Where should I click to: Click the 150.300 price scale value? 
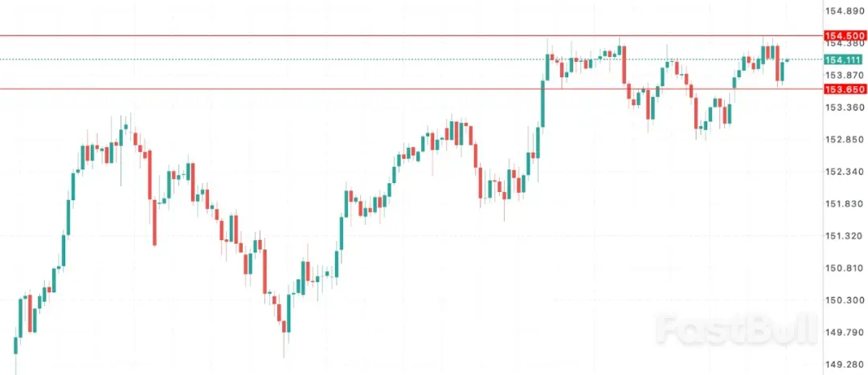pyautogui.click(x=845, y=300)
